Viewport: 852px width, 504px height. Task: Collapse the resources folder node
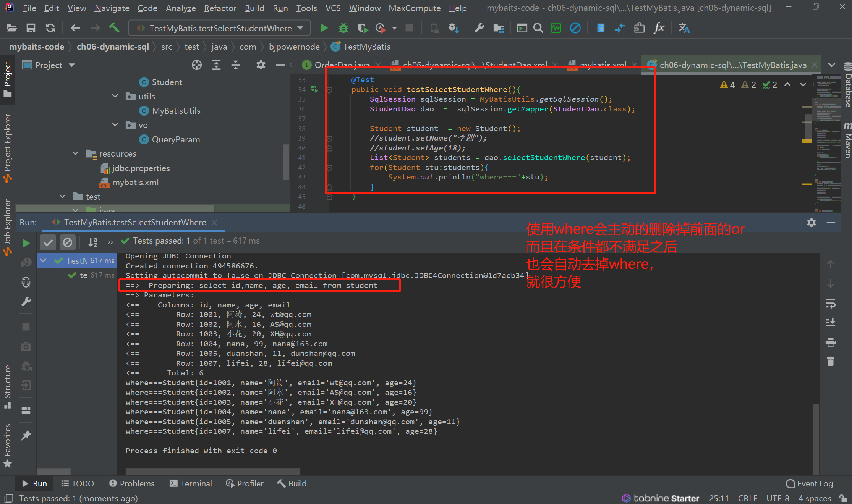[75, 153]
